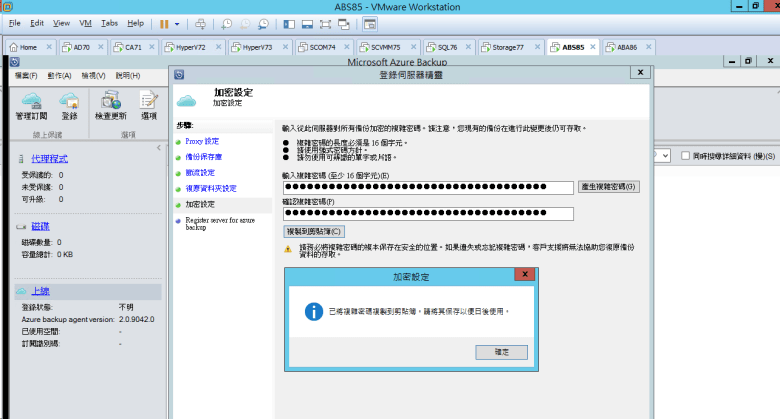This screenshot has height=419, width=780.
Task: Toggle the 同時搜尋詳細資料 checkbox
Action: (685, 156)
